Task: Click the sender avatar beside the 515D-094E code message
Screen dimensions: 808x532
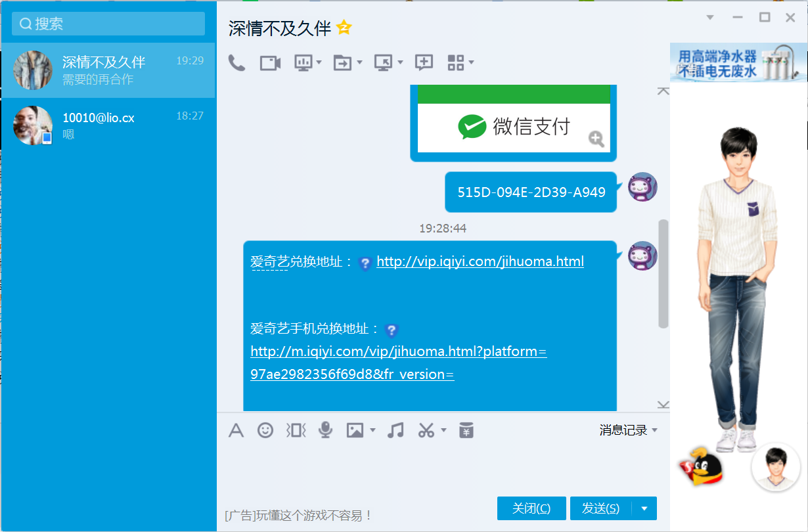Action: (x=642, y=187)
